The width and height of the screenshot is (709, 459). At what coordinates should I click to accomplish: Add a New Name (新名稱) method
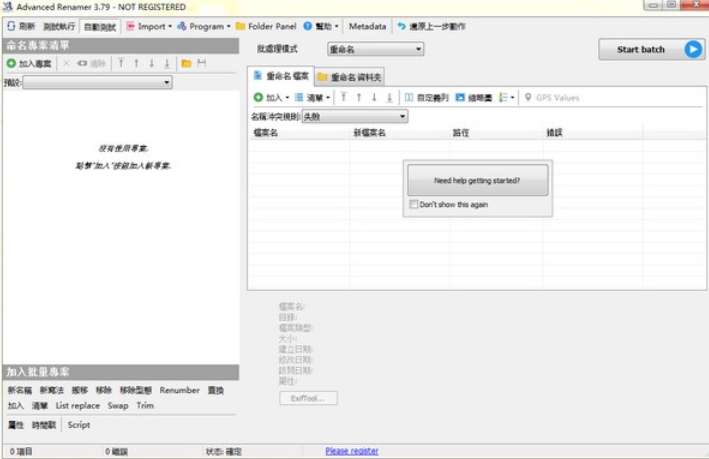19,390
